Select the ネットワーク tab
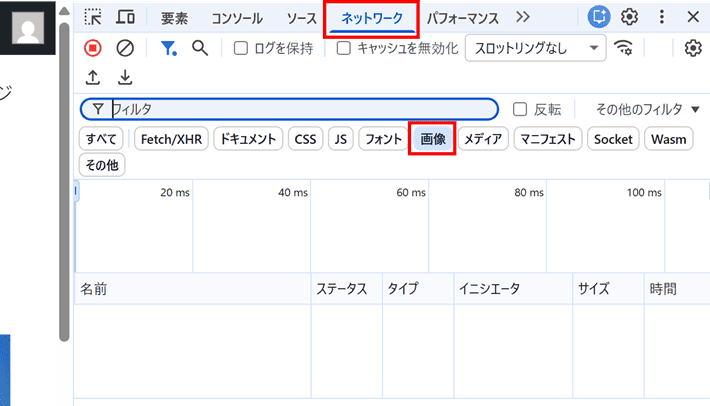710x406 pixels. pyautogui.click(x=372, y=18)
